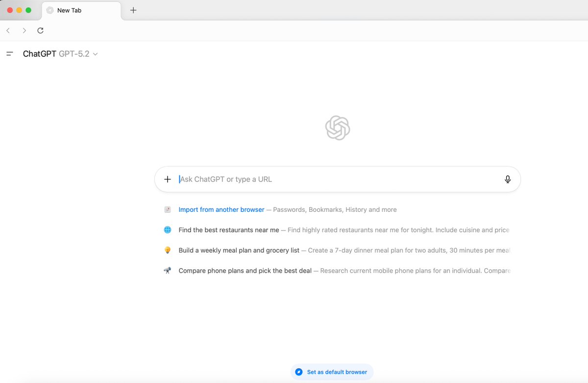Choose Build a weekly meal plan suggestion
Image resolution: width=588 pixels, height=383 pixels.
239,250
